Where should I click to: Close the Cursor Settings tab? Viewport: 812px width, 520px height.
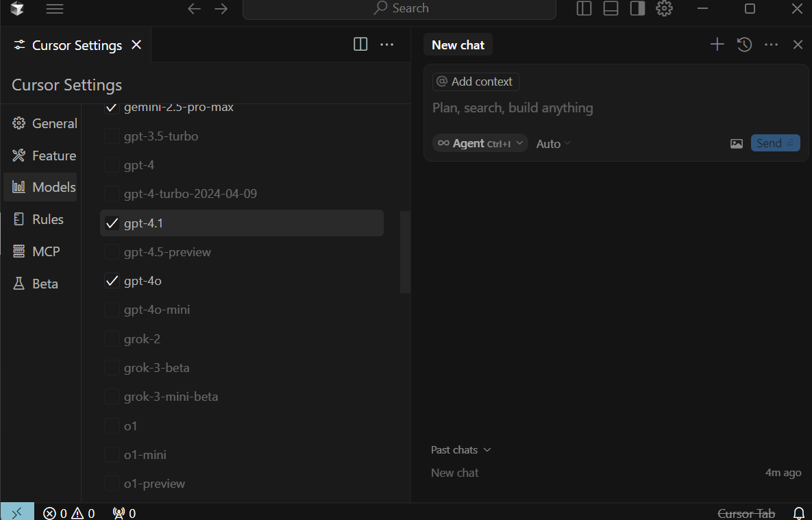136,45
